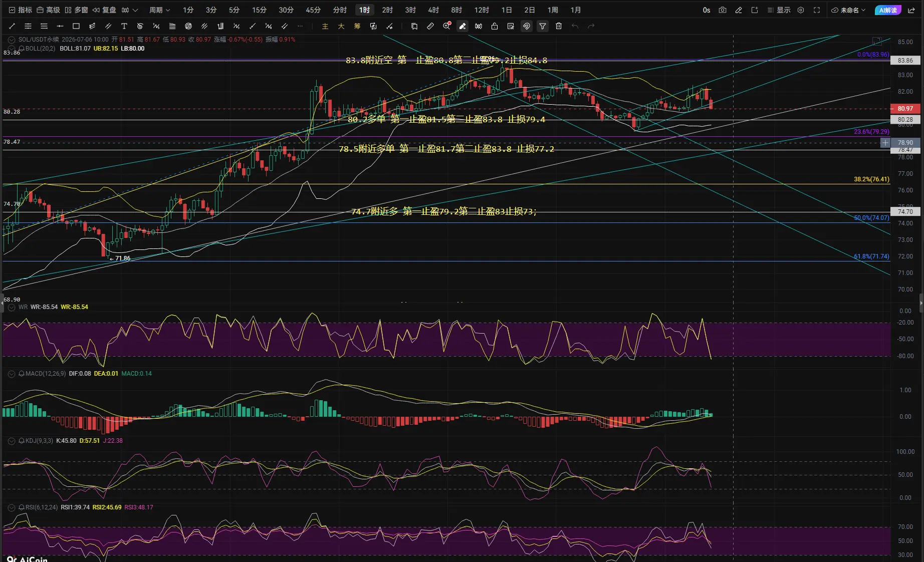Screen dimensions: 924x562
Task: Expand the right side panel handle
Action: pyautogui.click(x=921, y=303)
